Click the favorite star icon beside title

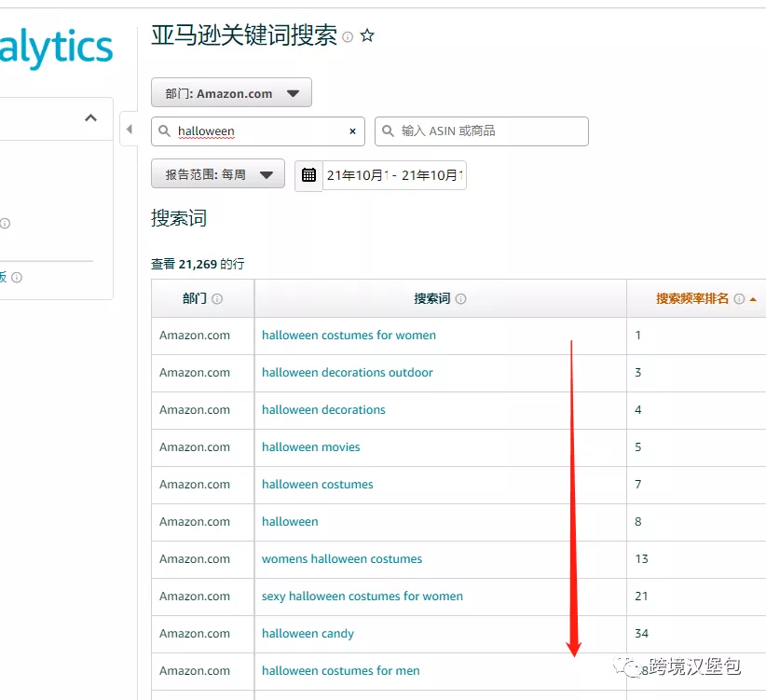[367, 36]
